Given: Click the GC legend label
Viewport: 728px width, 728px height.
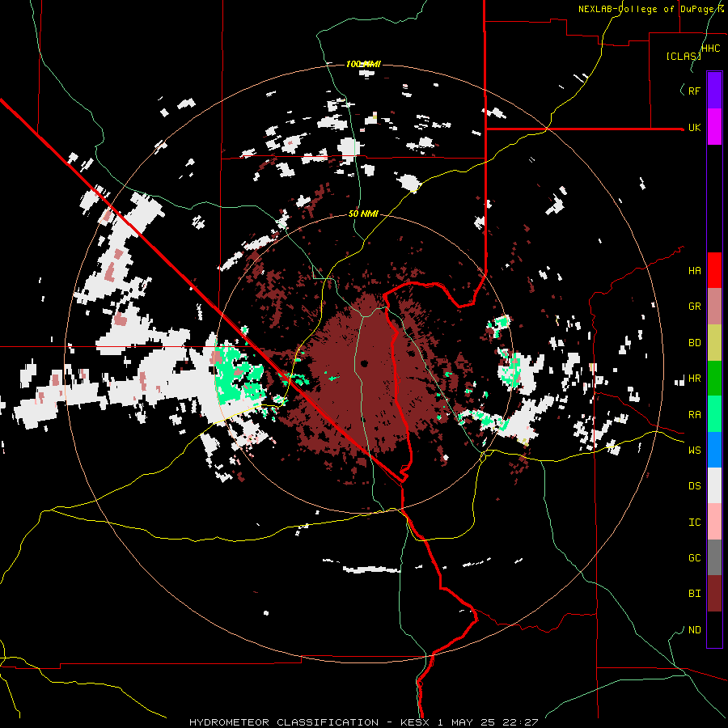Looking at the screenshot, I should tap(694, 558).
